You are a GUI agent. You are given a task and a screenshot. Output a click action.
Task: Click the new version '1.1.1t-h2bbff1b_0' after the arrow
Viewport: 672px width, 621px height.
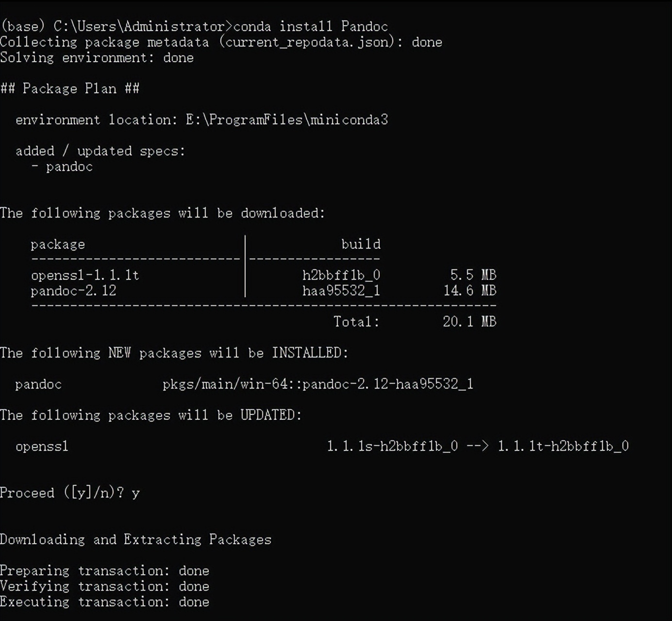[x=563, y=447]
